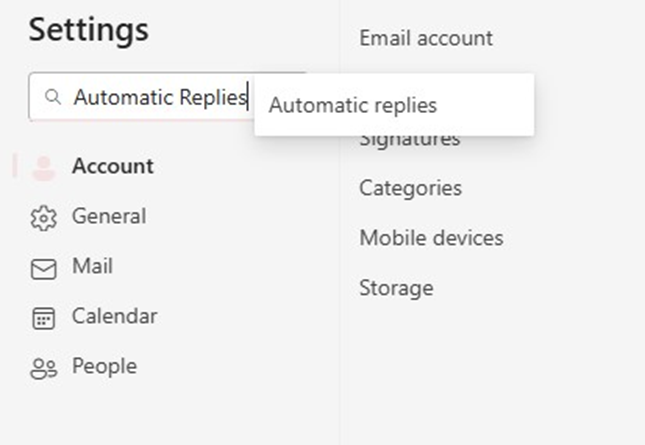645x445 pixels.
Task: Open the Storage option
Action: point(396,288)
